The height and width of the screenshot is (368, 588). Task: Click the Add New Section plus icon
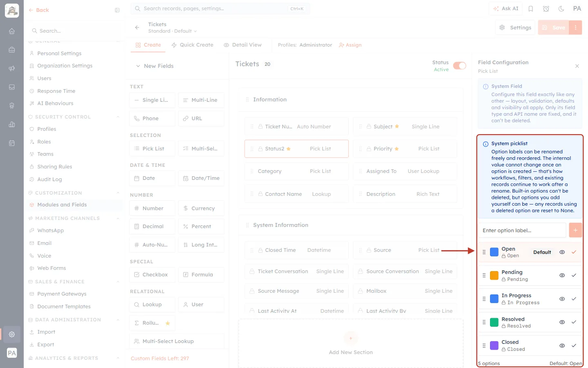click(x=351, y=338)
